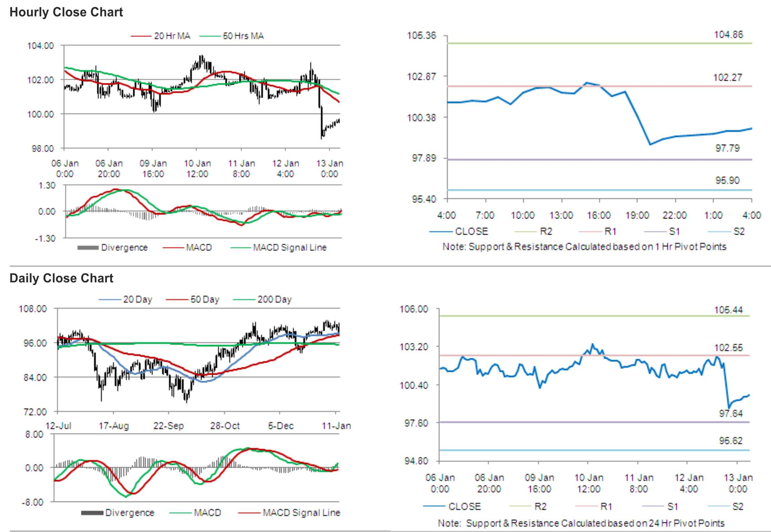The height and width of the screenshot is (532, 771).
Task: Select the Hourly Close Chart heading
Action: tap(66, 12)
